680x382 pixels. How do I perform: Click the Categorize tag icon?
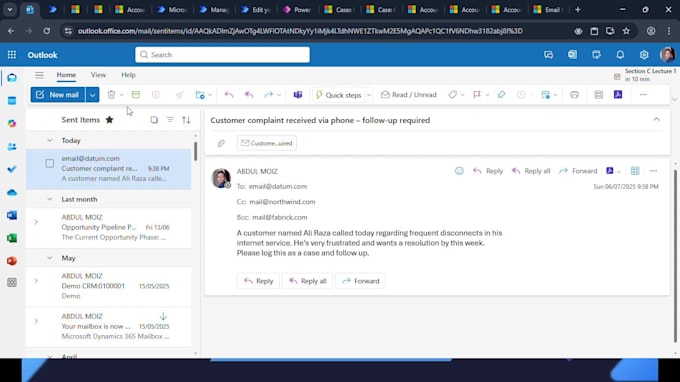(x=452, y=95)
